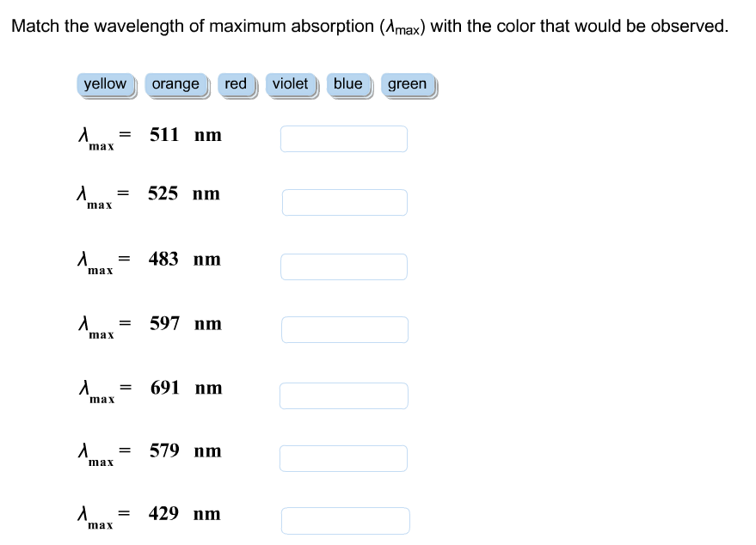Click the answer field for 597 nm

344,329
